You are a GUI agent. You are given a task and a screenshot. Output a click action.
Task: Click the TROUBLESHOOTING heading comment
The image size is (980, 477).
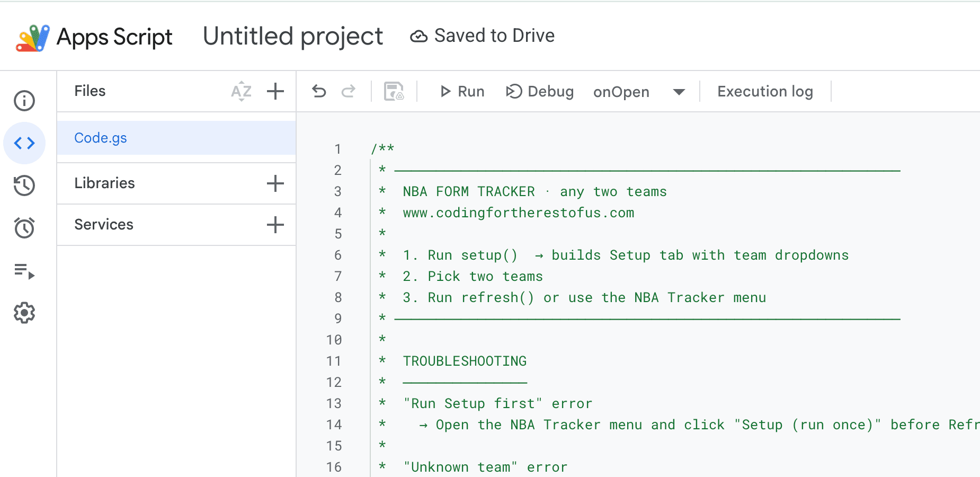pos(465,361)
